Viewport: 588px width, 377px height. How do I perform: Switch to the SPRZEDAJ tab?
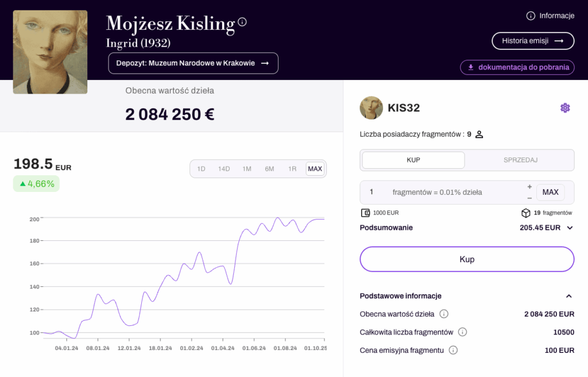(x=520, y=160)
